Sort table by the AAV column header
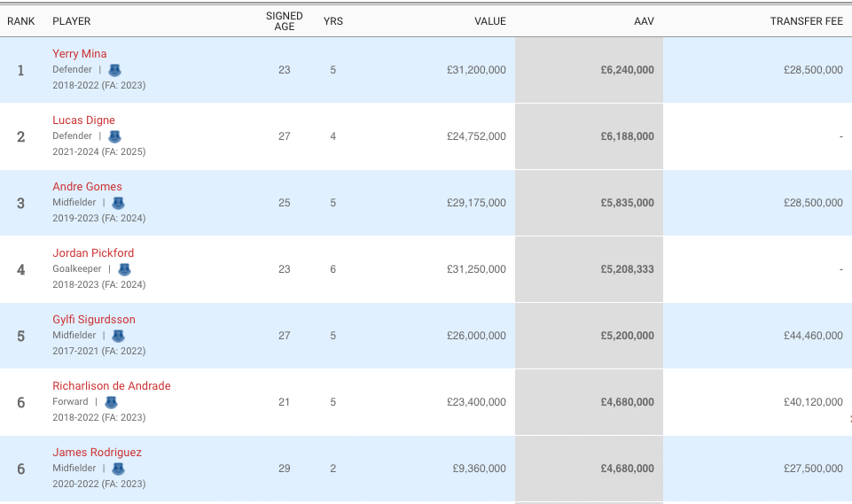Viewport: 852px width, 504px height. click(644, 21)
